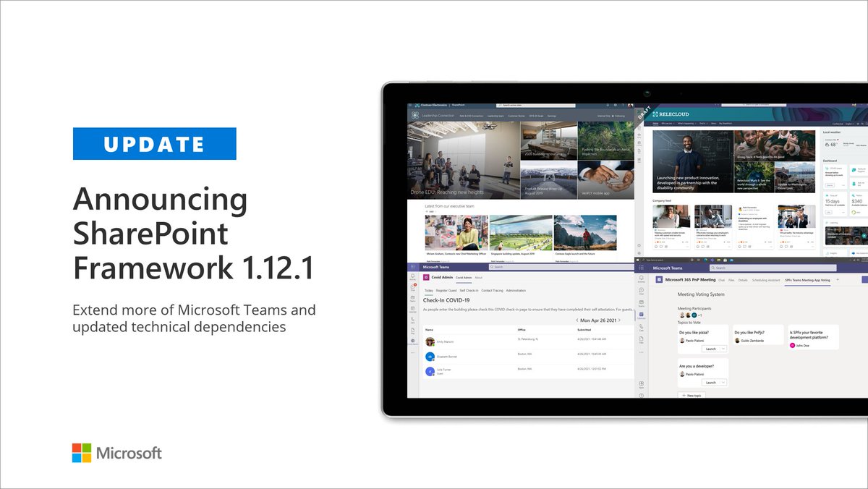Open 'Drone EDU: Reaching new heights' hero image
Screen dimensions: 868x489
click(462, 160)
